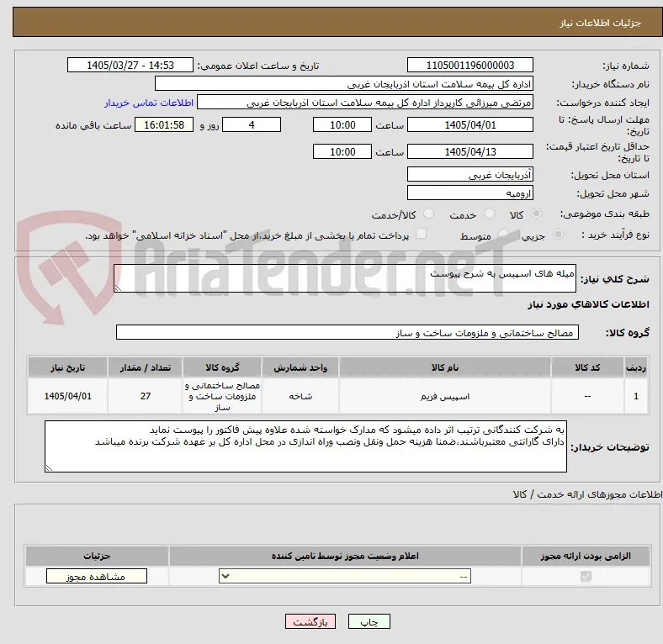The image size is (663, 644).
Task: Click the resize handle of description box
Action: [118, 288]
